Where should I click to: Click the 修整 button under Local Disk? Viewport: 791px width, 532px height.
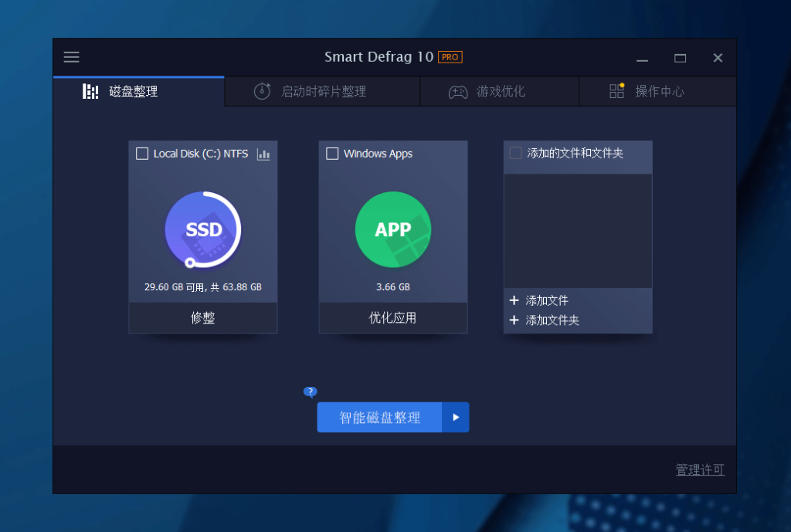pos(203,317)
